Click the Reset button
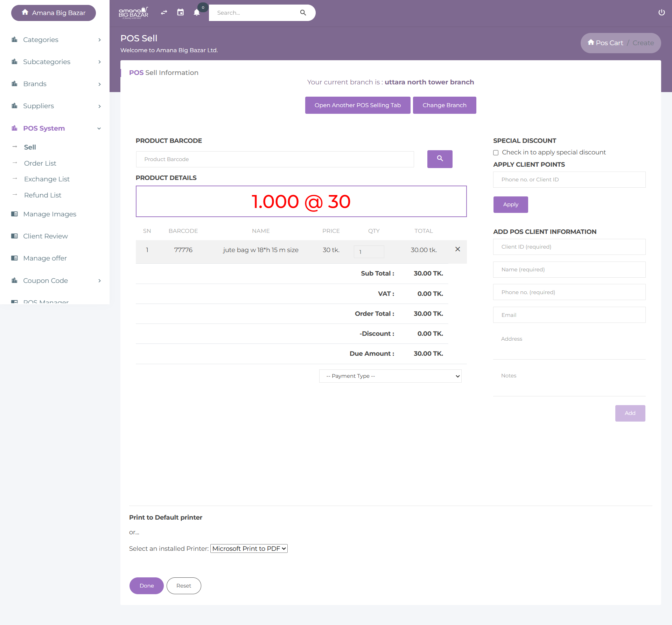 (184, 586)
